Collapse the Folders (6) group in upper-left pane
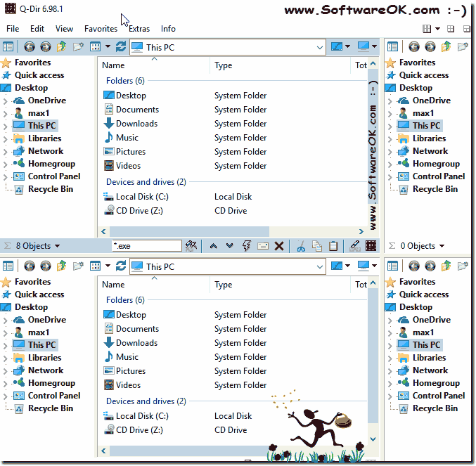 pyautogui.click(x=125, y=81)
